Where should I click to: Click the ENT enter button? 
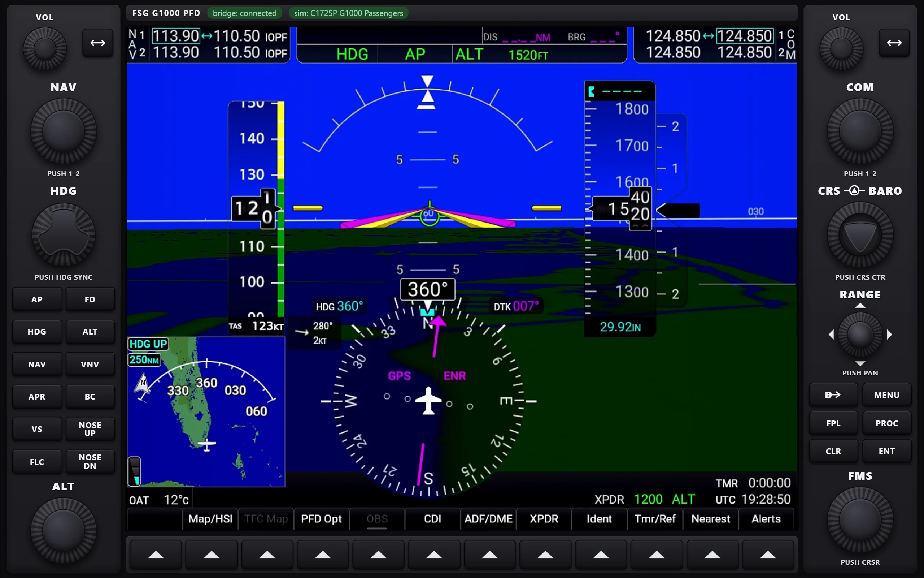(x=886, y=451)
